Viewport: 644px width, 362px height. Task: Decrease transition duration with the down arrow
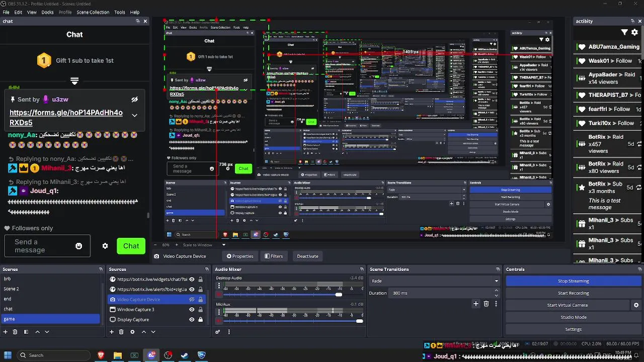(497, 295)
